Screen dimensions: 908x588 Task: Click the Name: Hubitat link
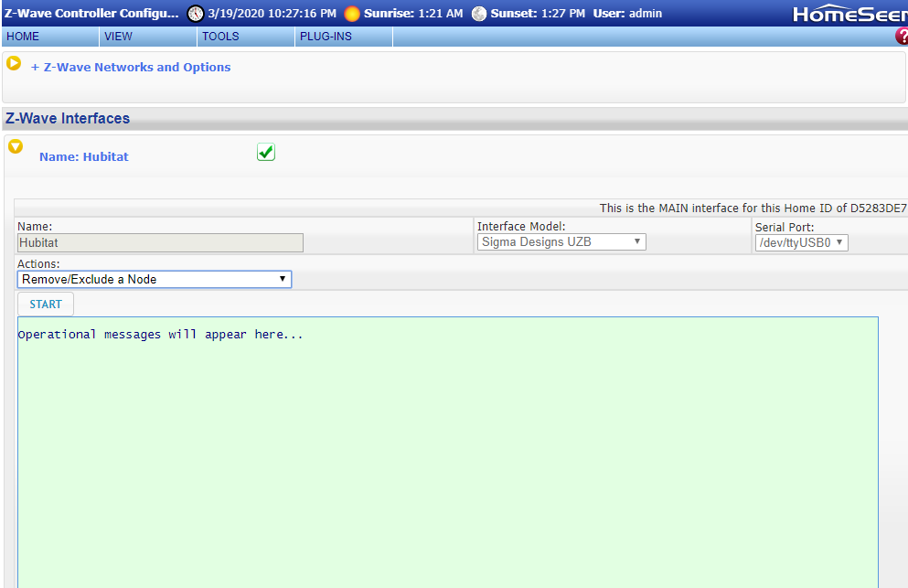[84, 157]
